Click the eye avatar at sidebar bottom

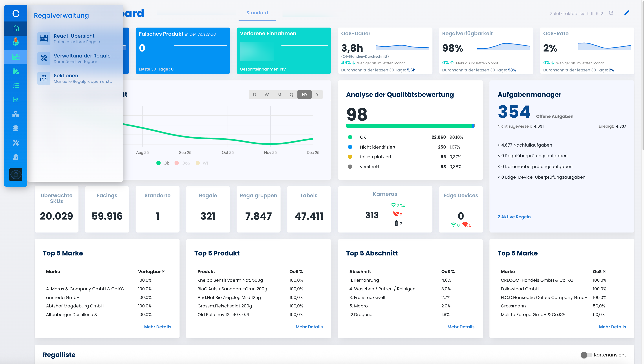[x=16, y=174]
